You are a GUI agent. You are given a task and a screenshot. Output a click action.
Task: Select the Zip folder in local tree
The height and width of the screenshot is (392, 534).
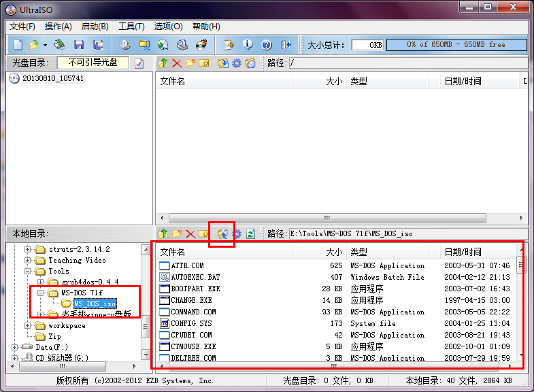pyautogui.click(x=54, y=336)
